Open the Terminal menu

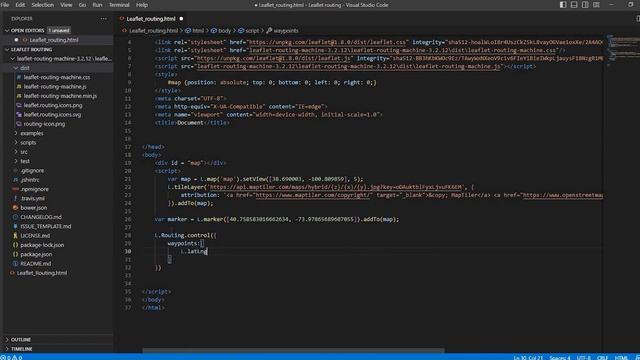click(119, 5)
